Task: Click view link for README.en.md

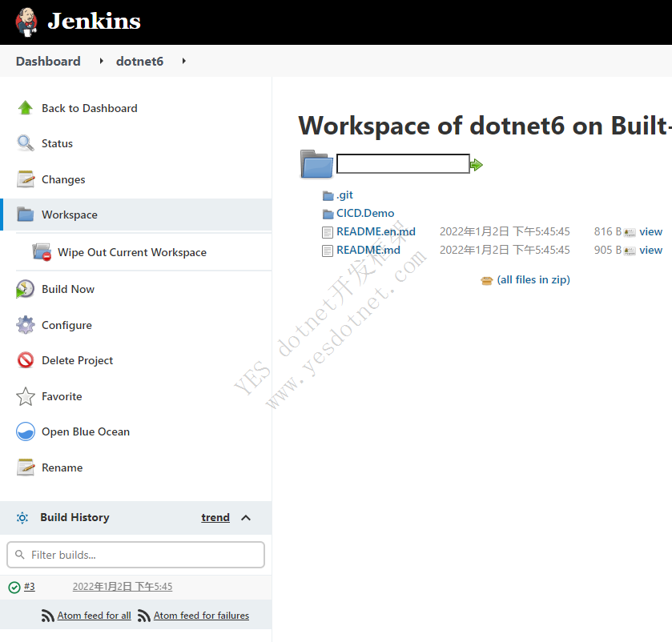Action: click(x=650, y=231)
